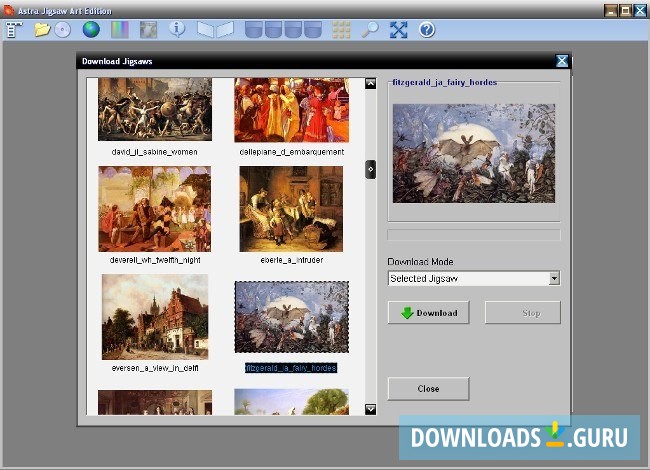
Task: Click the magnifying glass zoom icon
Action: click(x=370, y=30)
